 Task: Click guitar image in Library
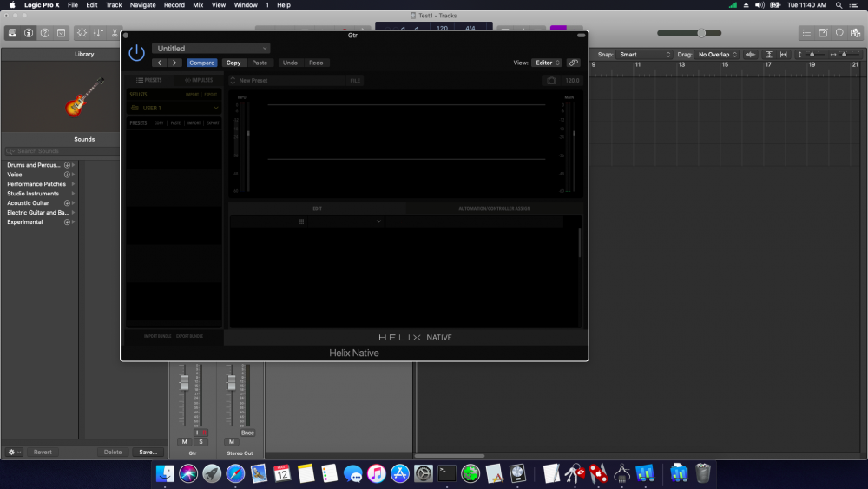(x=85, y=97)
